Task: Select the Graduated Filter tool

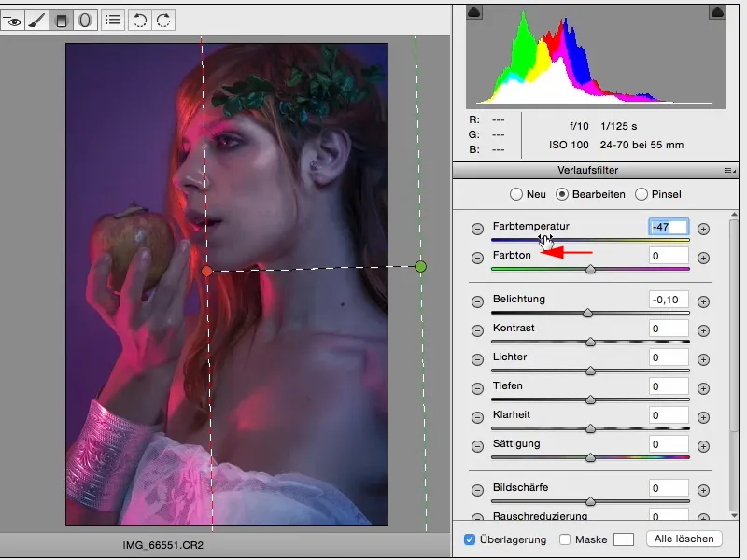Action: pyautogui.click(x=62, y=20)
